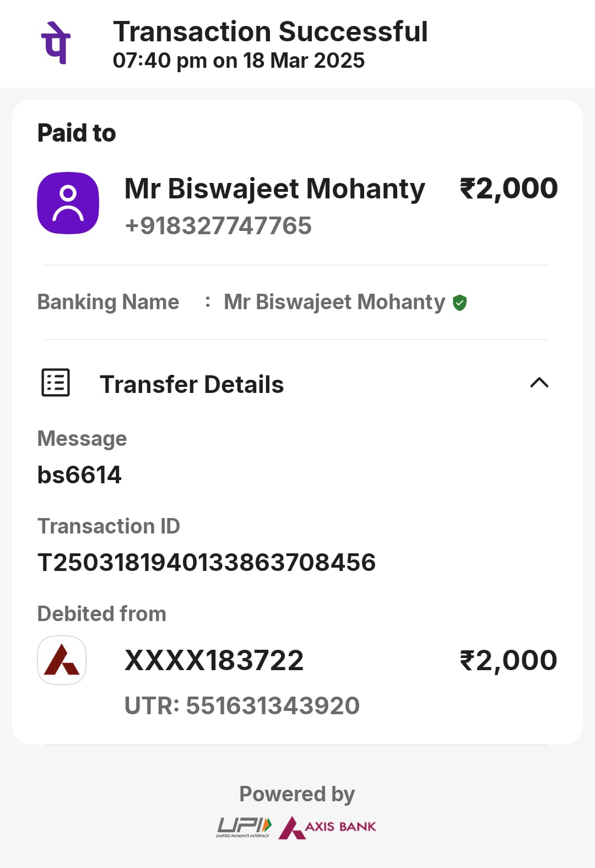Tap the debited amount ₹2,000
Screen dimensions: 595x868
click(x=509, y=660)
